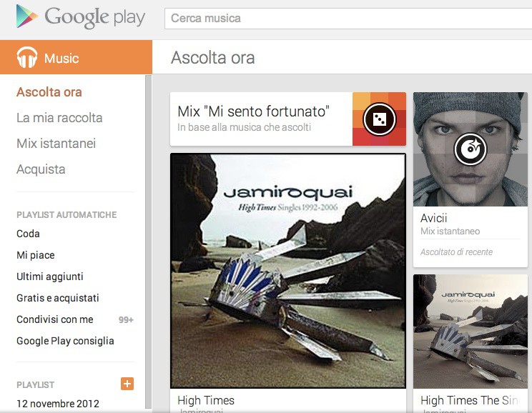Open La mia raccolta

pos(59,118)
